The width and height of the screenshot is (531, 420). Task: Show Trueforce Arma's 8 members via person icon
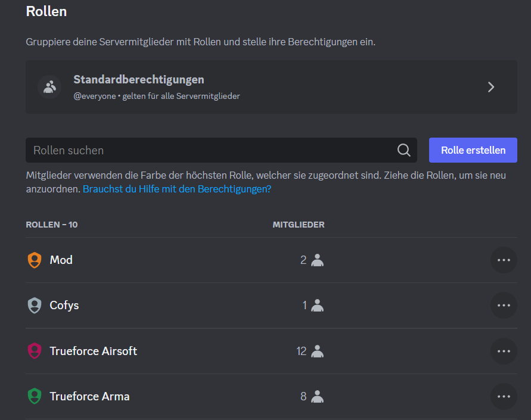(x=318, y=396)
